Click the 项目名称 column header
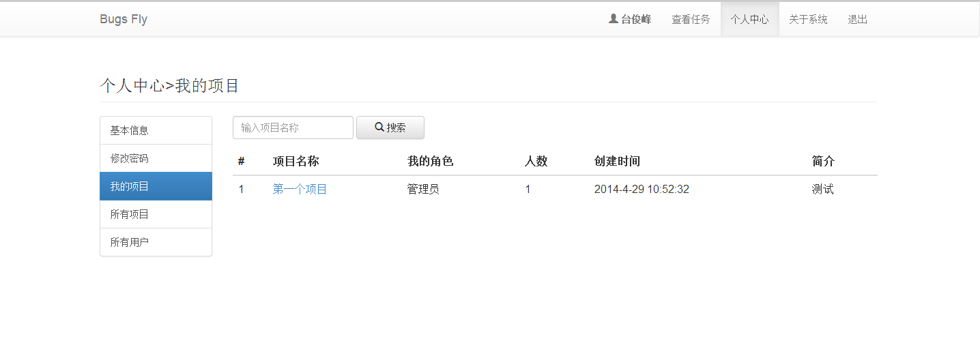This screenshot has height=356, width=980. (x=296, y=162)
